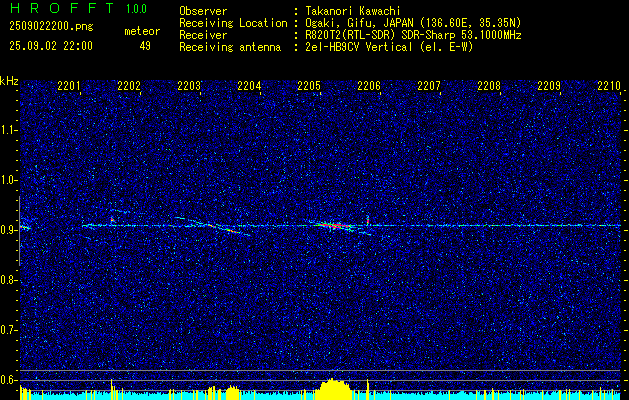629x400 pixels.
Task: Click the 2204 time marker
Action: tap(249, 86)
